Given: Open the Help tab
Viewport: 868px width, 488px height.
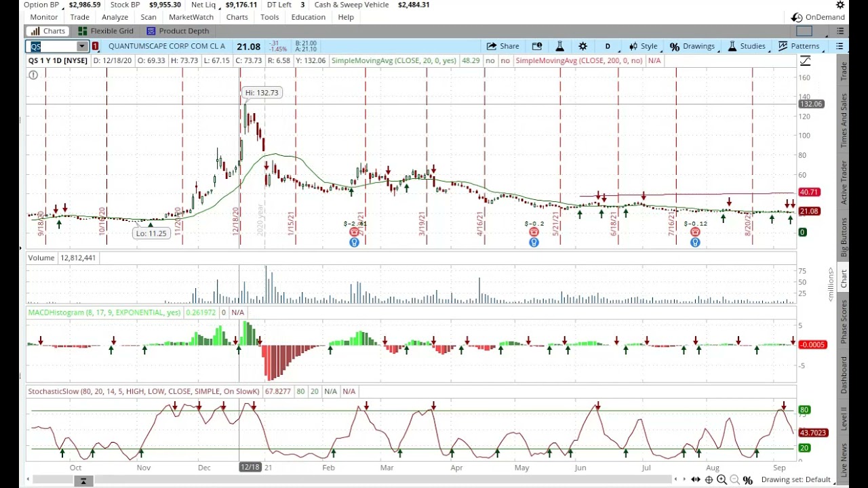Looking at the screenshot, I should coord(346,17).
